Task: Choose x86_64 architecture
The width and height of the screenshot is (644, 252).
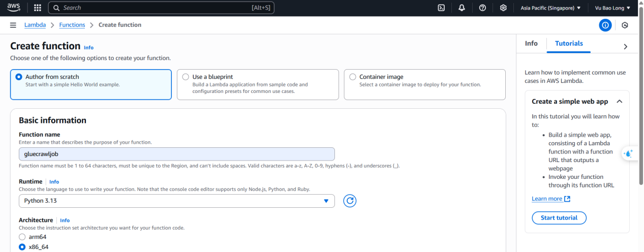Action: pyautogui.click(x=22, y=247)
